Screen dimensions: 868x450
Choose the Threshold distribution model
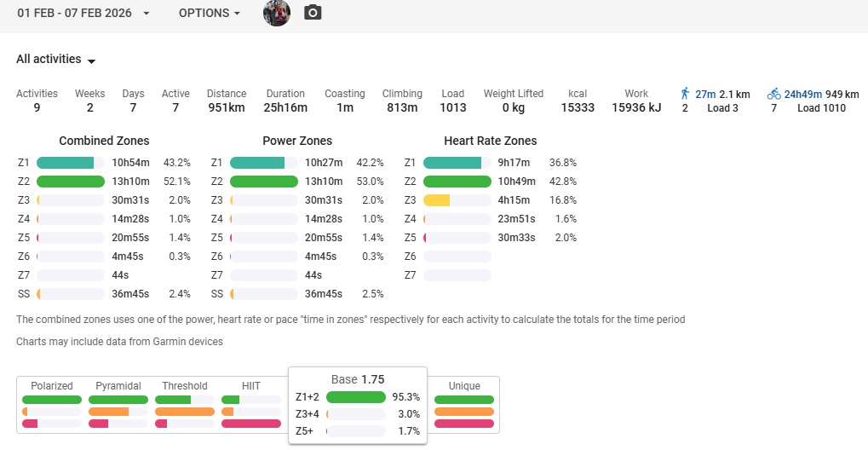(x=185, y=386)
